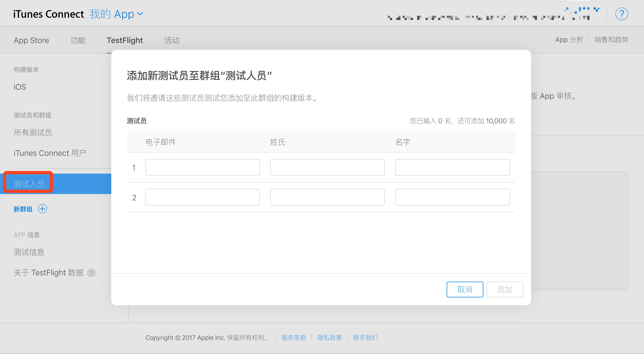644x354 pixels.
Task: Select iOS in the sidebar
Action: (x=20, y=87)
